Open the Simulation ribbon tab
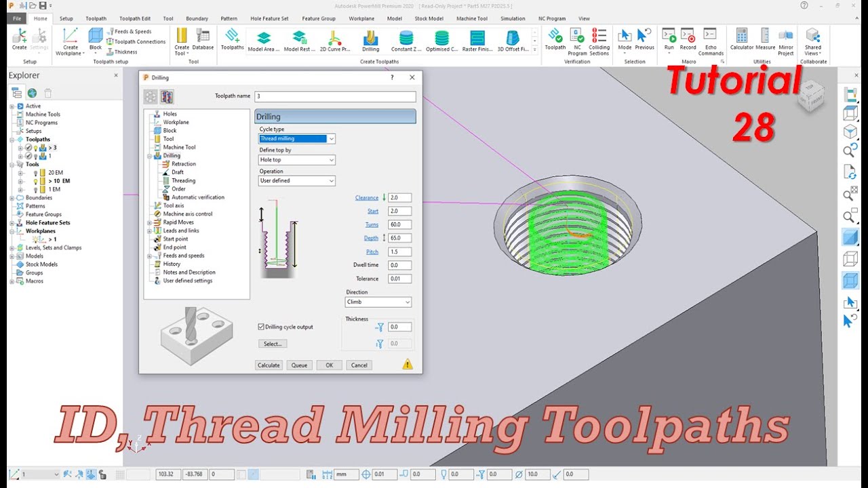This screenshot has width=868, height=488. 513,18
